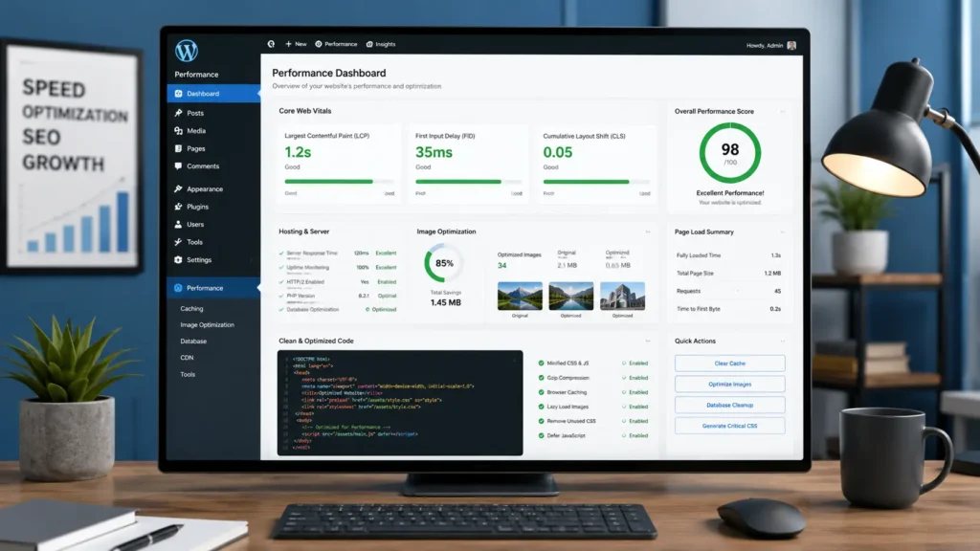Toggle the HTTP/2 Enabled checkmark
Image resolution: width=980 pixels, height=551 pixels.
(x=281, y=282)
